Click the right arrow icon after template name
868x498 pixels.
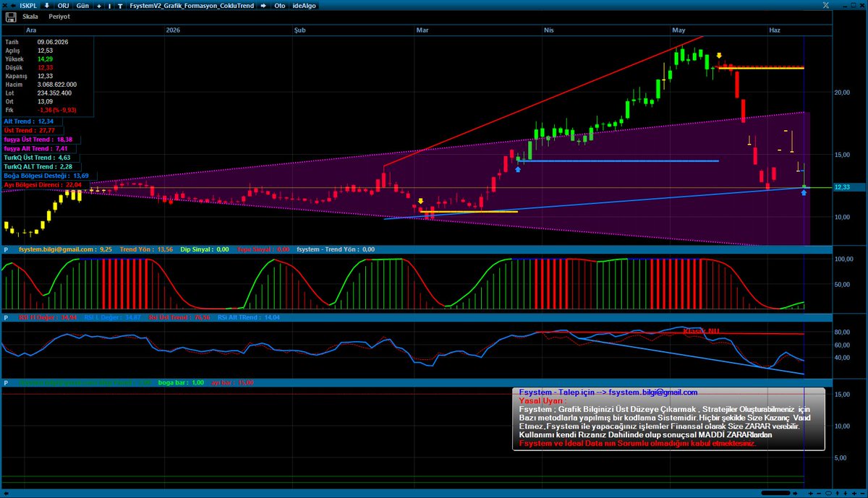[x=263, y=6]
